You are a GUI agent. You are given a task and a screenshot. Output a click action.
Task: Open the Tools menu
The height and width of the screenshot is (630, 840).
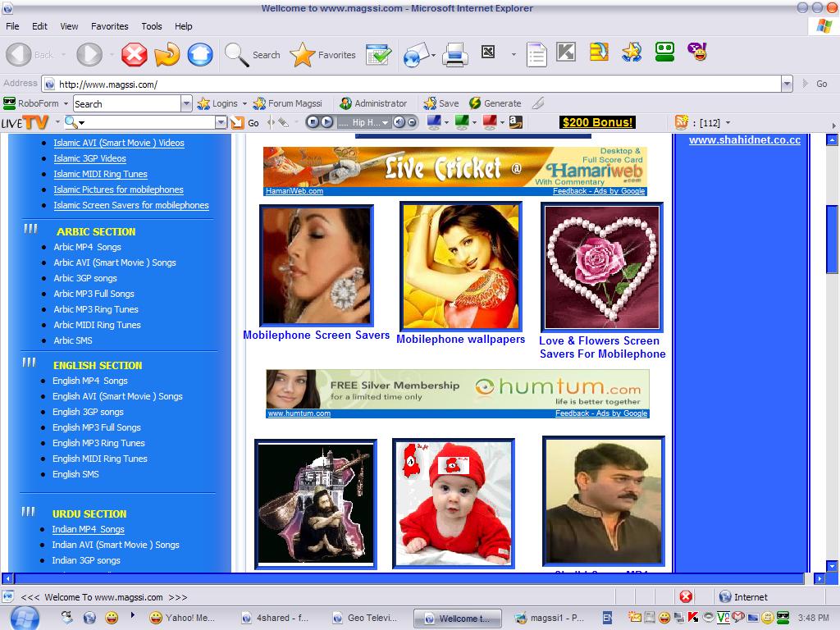point(152,26)
